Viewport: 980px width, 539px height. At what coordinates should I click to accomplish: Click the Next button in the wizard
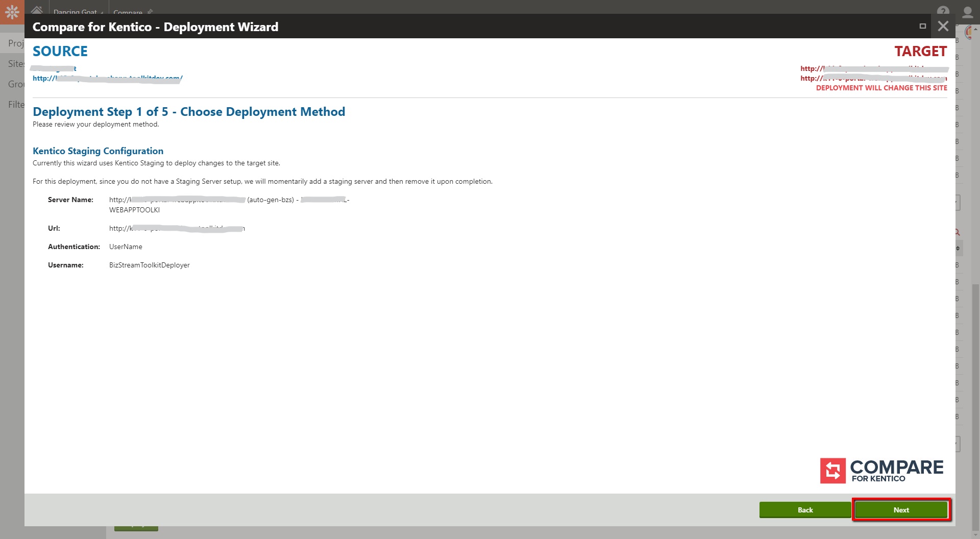click(901, 510)
